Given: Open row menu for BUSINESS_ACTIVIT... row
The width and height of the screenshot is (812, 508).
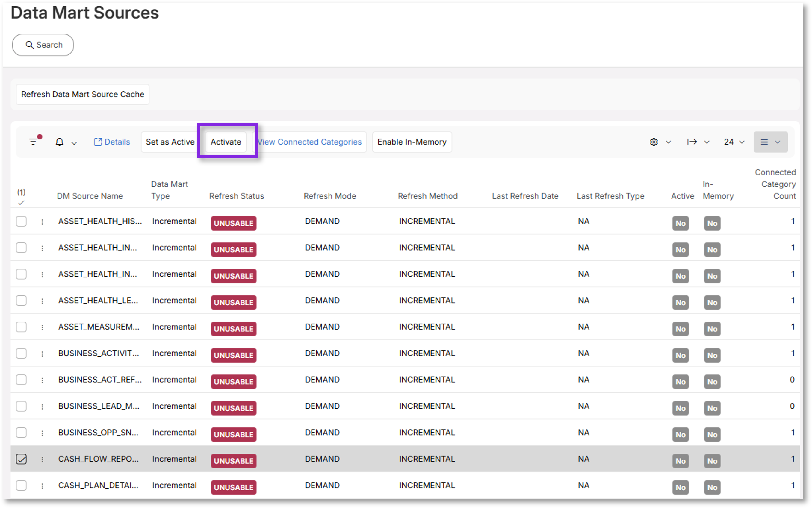Looking at the screenshot, I should tap(42, 354).
